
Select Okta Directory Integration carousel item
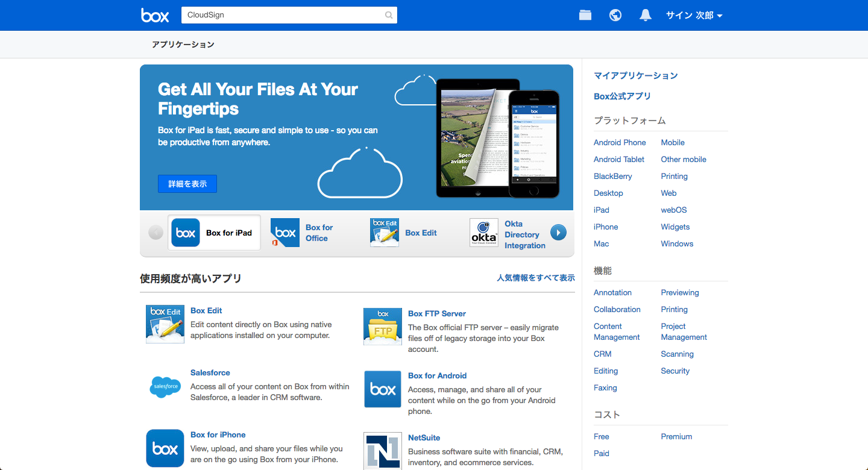(508, 234)
